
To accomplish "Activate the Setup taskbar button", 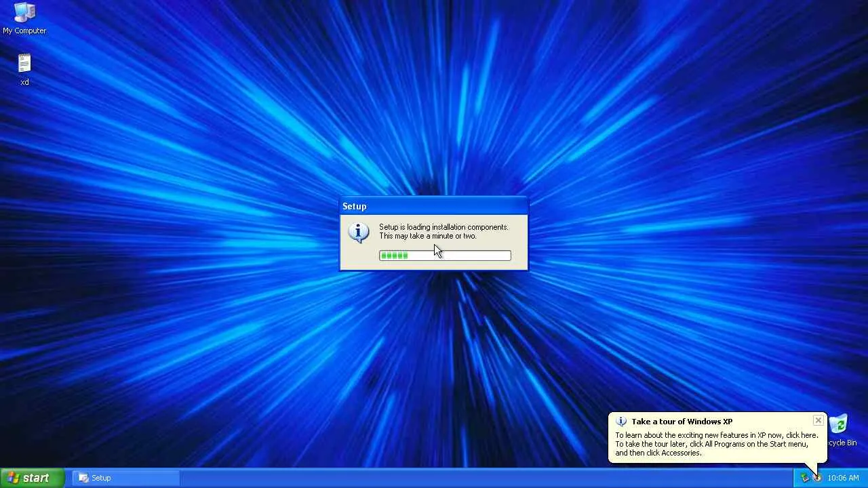I will 126,478.
